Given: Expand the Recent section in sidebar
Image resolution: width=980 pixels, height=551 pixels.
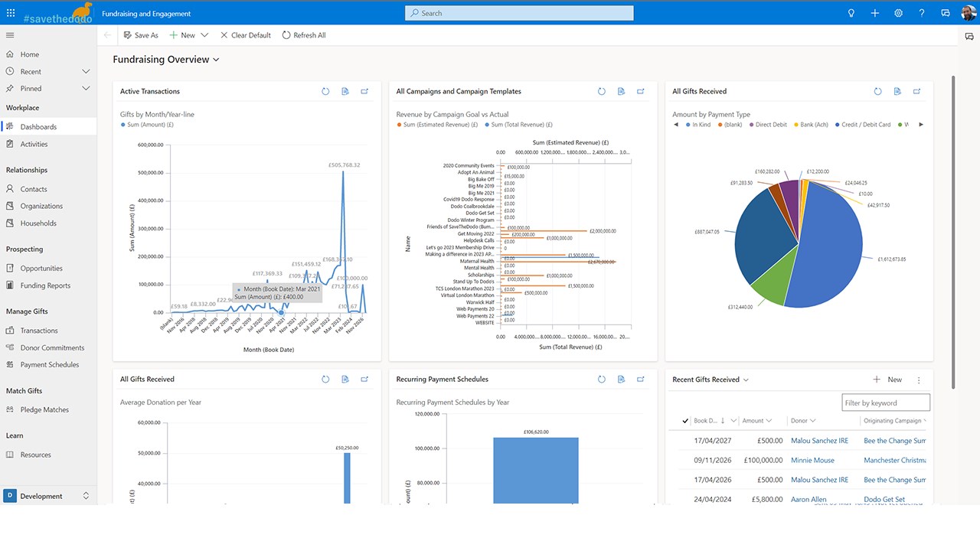Looking at the screenshot, I should point(86,71).
